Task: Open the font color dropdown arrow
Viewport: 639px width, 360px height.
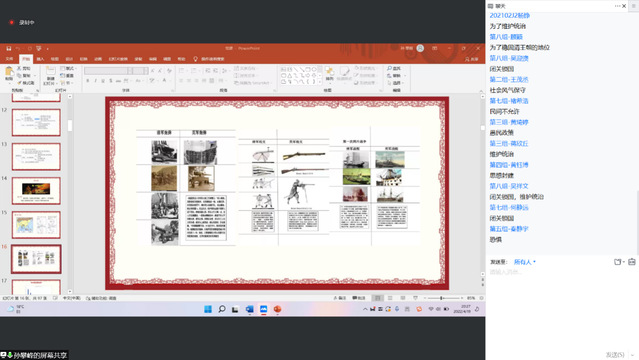Action: coord(170,81)
